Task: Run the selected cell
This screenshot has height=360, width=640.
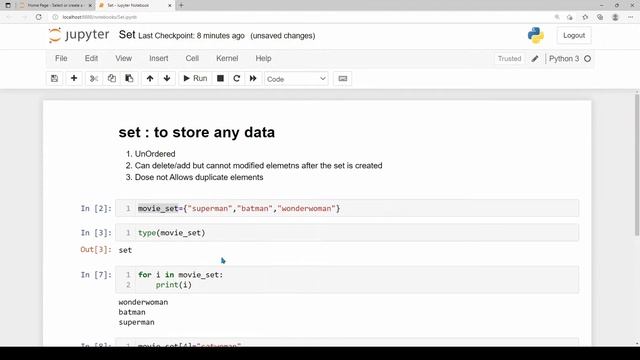Action: tap(195, 78)
